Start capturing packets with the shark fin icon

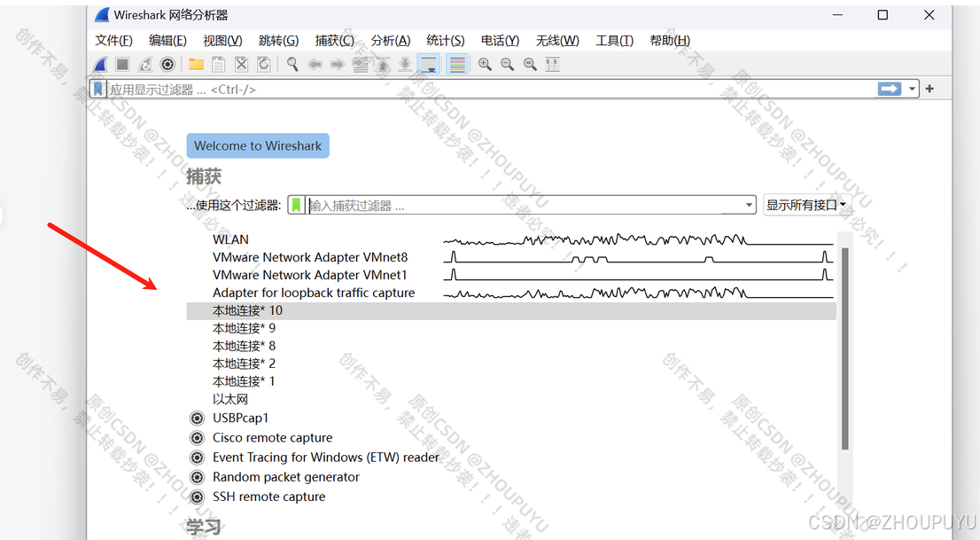(x=100, y=64)
